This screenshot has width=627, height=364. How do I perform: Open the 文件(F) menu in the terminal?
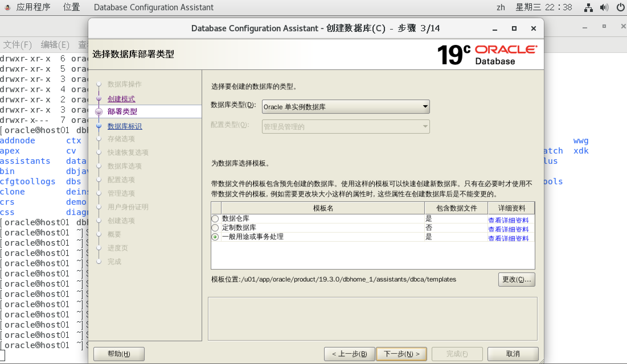point(17,45)
